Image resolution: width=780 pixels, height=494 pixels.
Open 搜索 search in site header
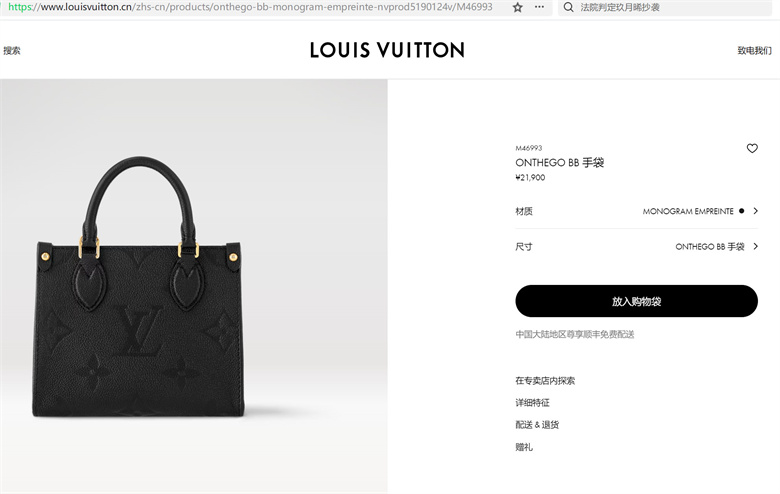12,50
